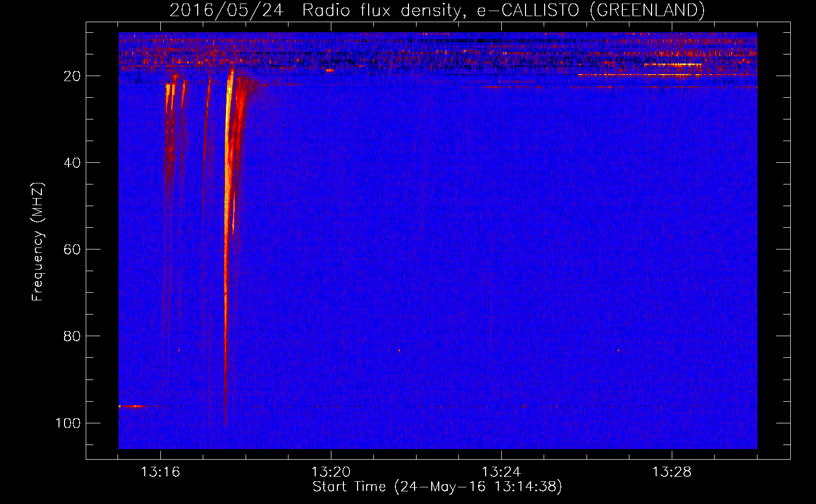Click the "13:24" time tick label
This screenshot has height=504, width=816.
501,472
